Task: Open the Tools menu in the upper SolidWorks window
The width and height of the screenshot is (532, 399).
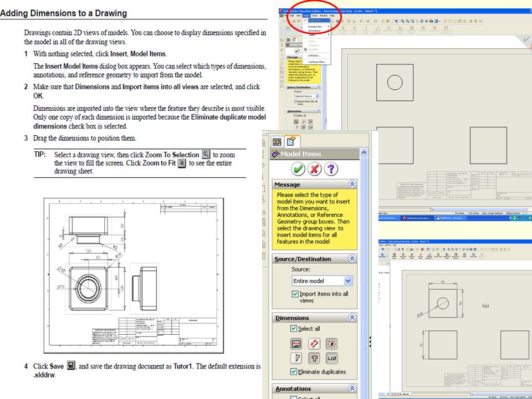Action: click(315, 16)
